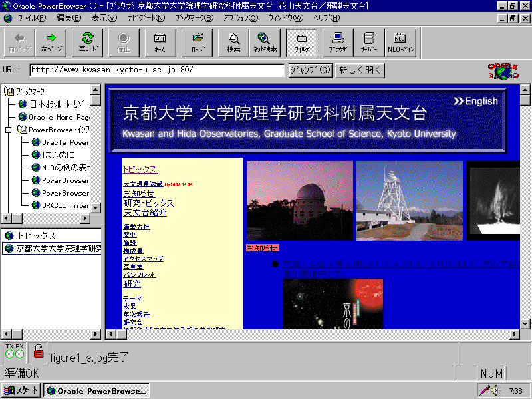The height and width of the screenshot is (399, 532).
Task: Open the アクセスマップ link
Action: pos(143,259)
